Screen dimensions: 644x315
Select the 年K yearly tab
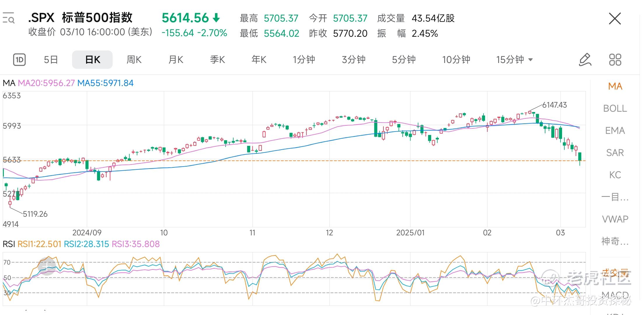(259, 60)
